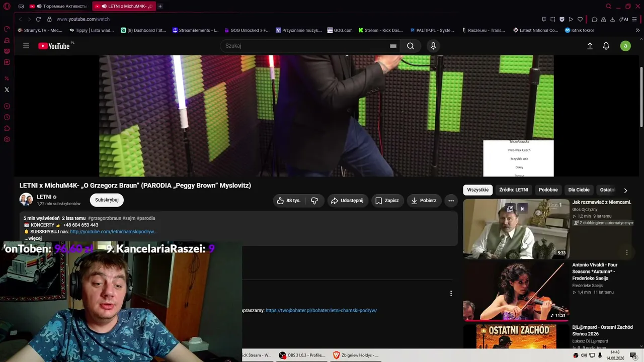Share the video via Udostępnij
This screenshot has width=644, height=362.
point(347,201)
